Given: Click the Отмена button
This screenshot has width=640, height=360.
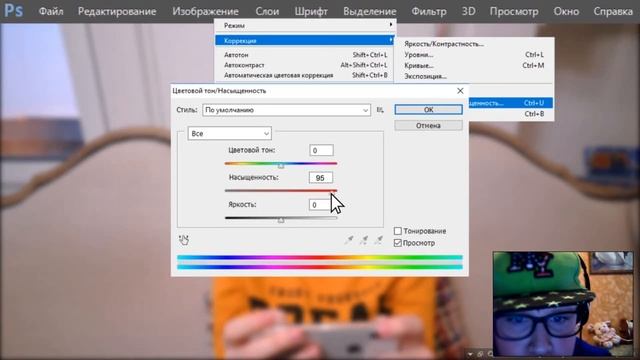Looking at the screenshot, I should point(429,125).
